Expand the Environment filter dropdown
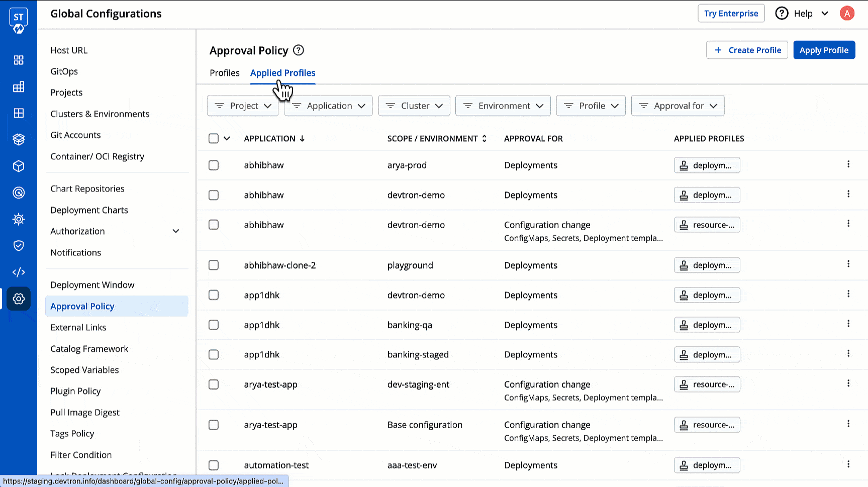This screenshot has width=868, height=487. 503,106
